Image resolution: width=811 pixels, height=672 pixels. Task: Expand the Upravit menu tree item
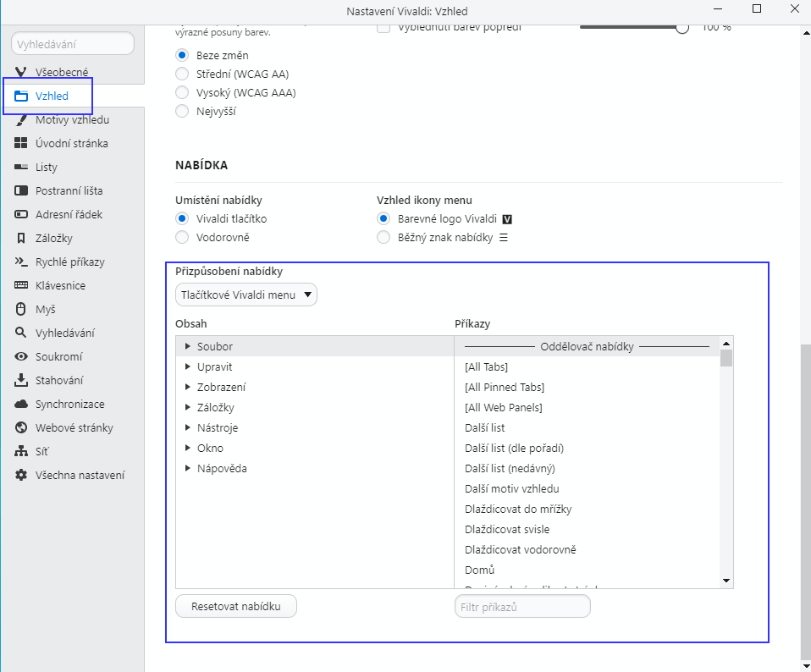(188, 366)
